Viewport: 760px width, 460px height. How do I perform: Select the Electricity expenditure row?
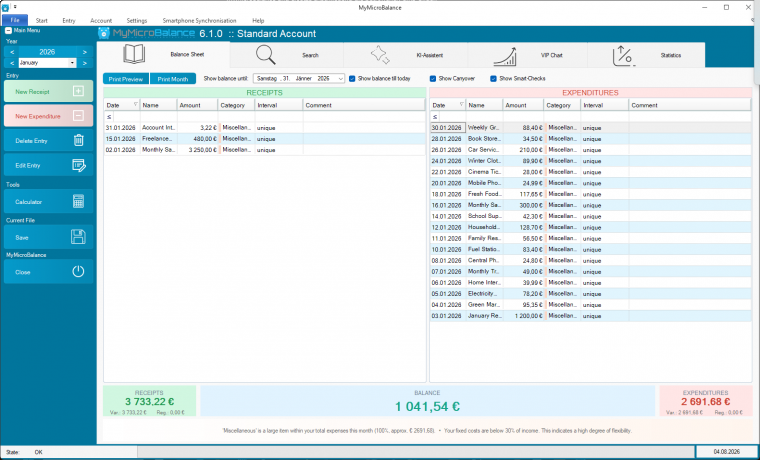coord(590,294)
